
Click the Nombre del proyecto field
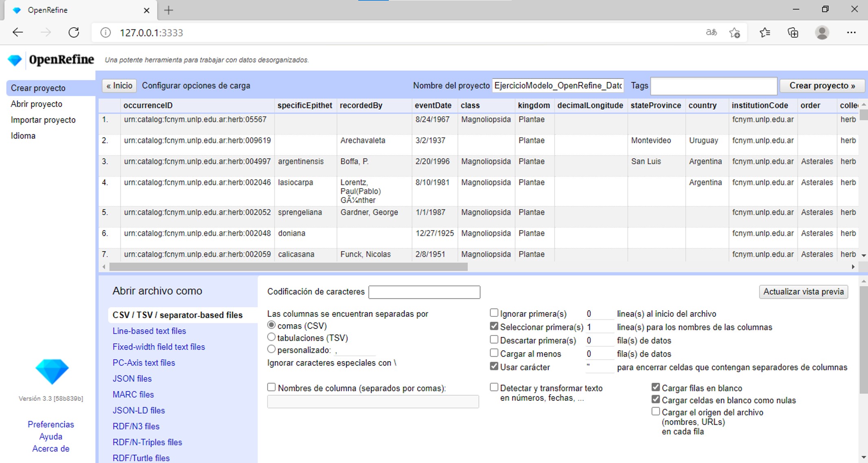point(558,86)
